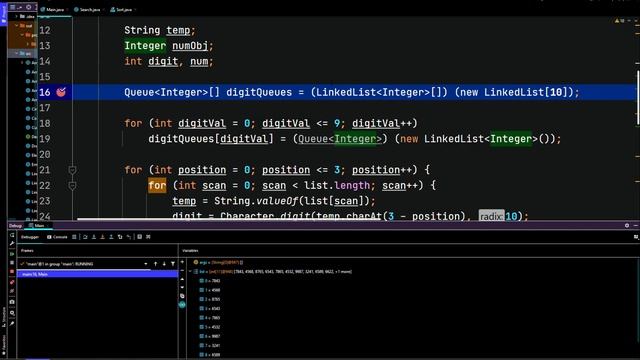The height and width of the screenshot is (360, 640).
Task: Click next frame down arrow in Frames
Action: pos(164,264)
